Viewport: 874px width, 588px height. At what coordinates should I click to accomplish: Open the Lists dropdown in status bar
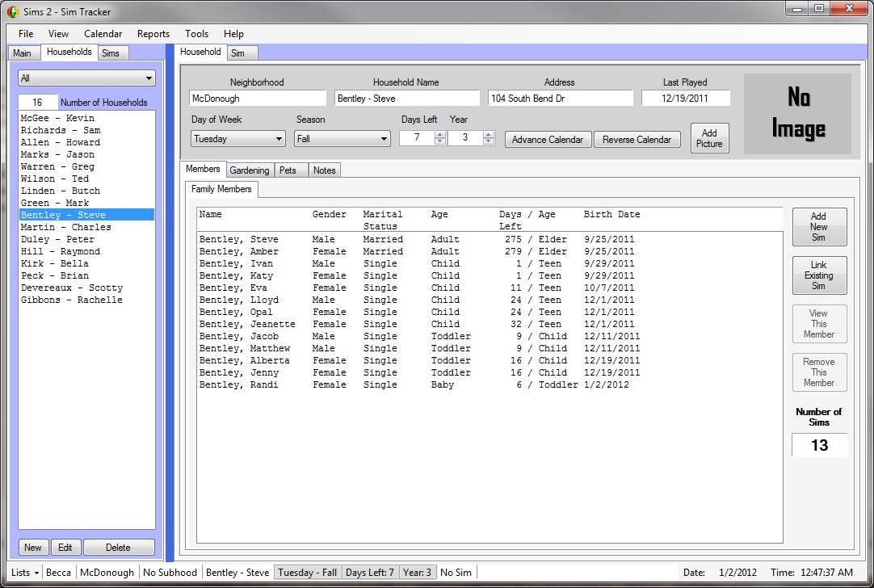25,573
